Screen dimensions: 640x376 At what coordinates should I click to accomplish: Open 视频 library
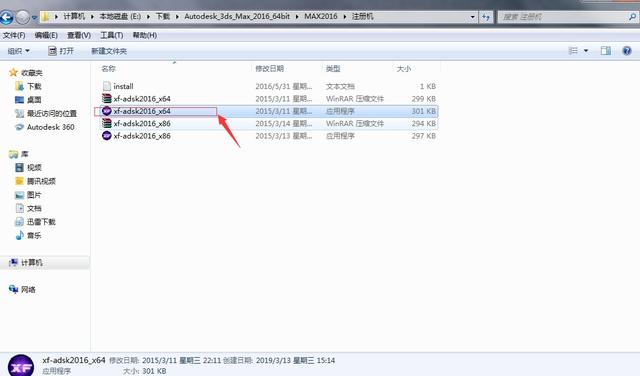tap(34, 167)
